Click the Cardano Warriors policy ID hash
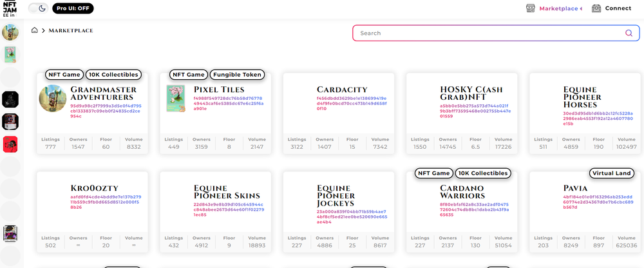The width and height of the screenshot is (644, 268). pyautogui.click(x=475, y=209)
